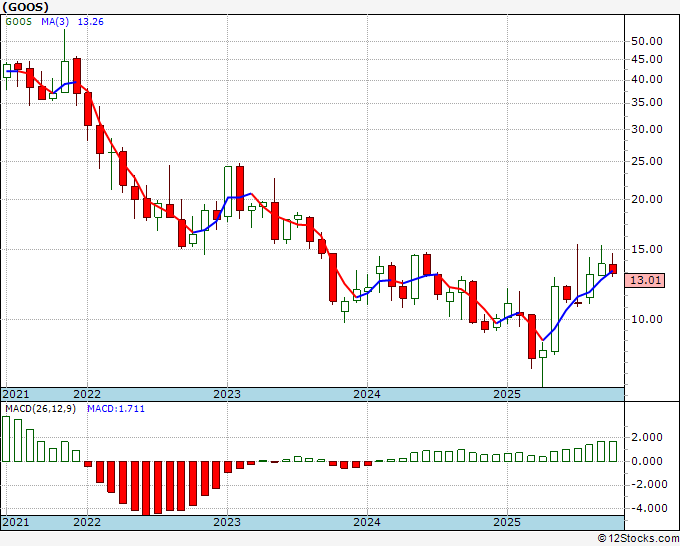Click the last red candlestick near 13.01
680x546 pixels.
pos(613,269)
